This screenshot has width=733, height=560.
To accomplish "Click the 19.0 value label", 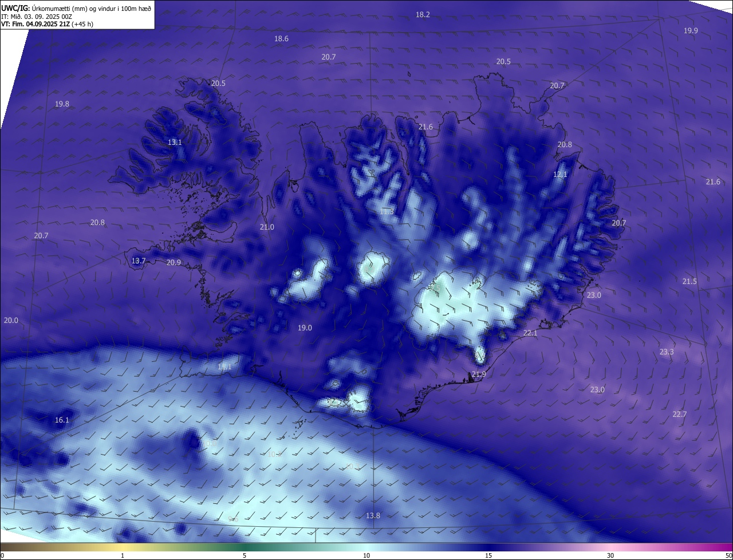I will (305, 328).
